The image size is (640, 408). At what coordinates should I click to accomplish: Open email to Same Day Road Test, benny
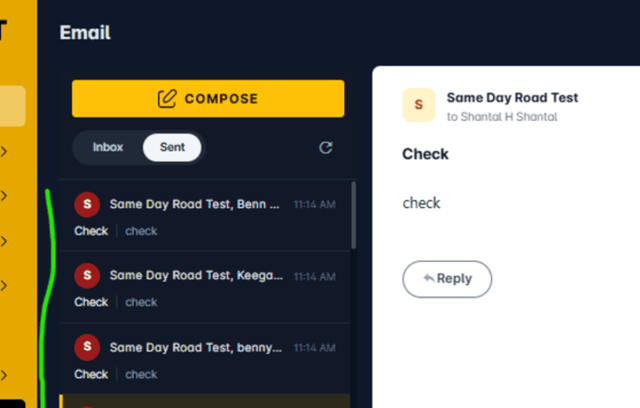[205, 359]
